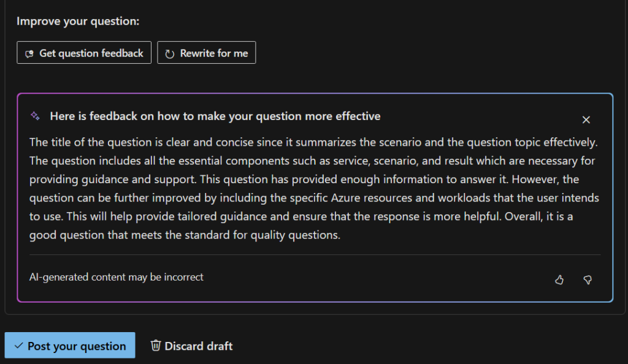628x364 pixels.
Task: Click the trash can icon next to Discard draft
Action: pyautogui.click(x=155, y=345)
